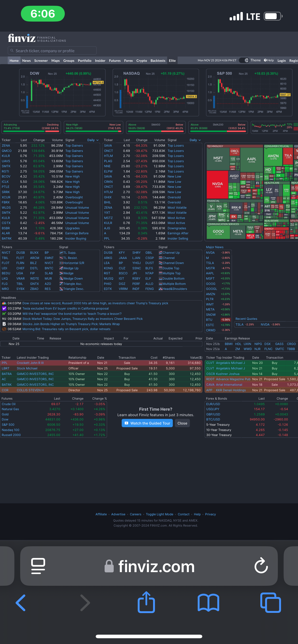This screenshot has width=298, height=644.
Task: Click the search ticker input field
Action: click(52, 51)
